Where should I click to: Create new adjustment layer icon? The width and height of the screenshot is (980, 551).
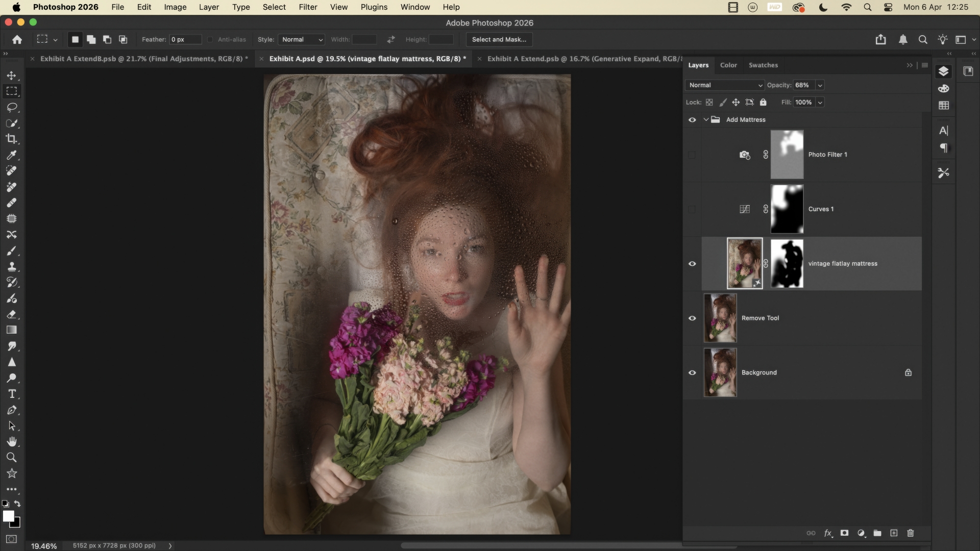pos(861,533)
